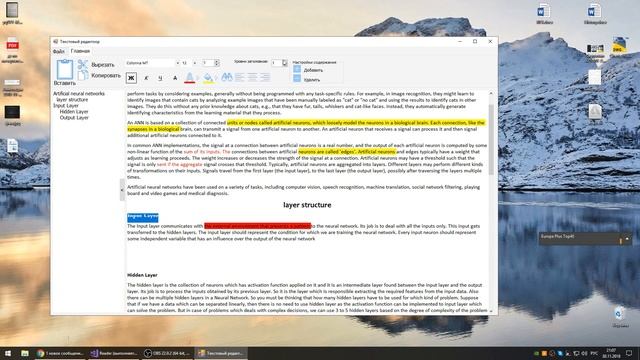The height and width of the screenshot is (360, 640).
Task: Click the large Вставить paste clipboard icon
Action: pos(64,69)
